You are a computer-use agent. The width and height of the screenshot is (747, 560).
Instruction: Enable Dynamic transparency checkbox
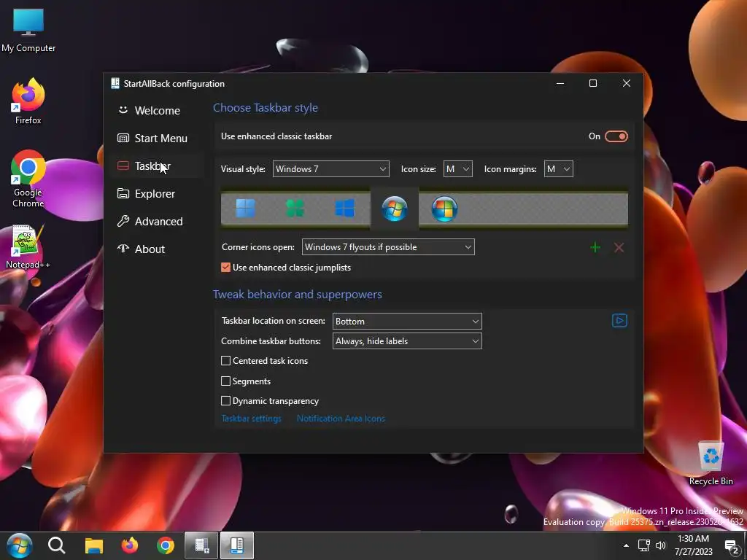226,400
